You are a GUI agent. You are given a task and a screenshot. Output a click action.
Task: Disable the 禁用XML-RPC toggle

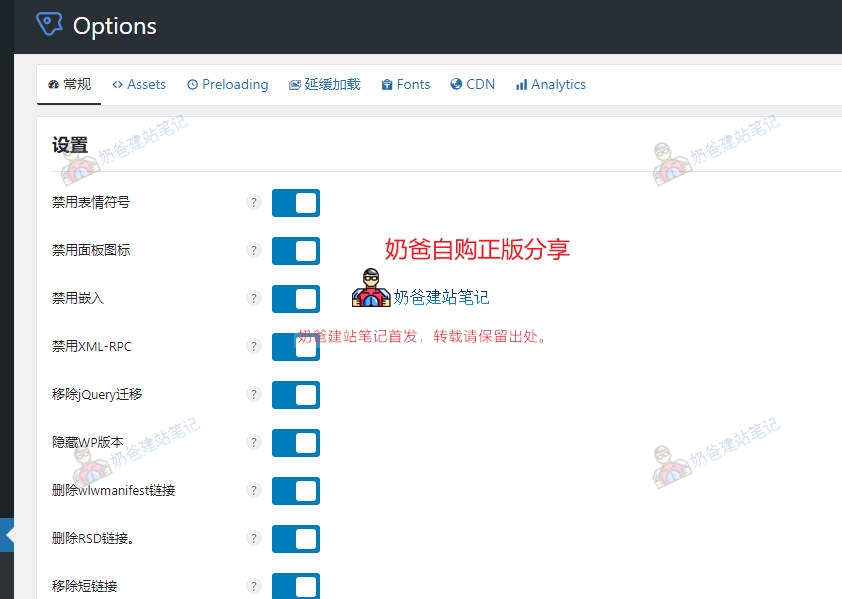[x=295, y=347]
